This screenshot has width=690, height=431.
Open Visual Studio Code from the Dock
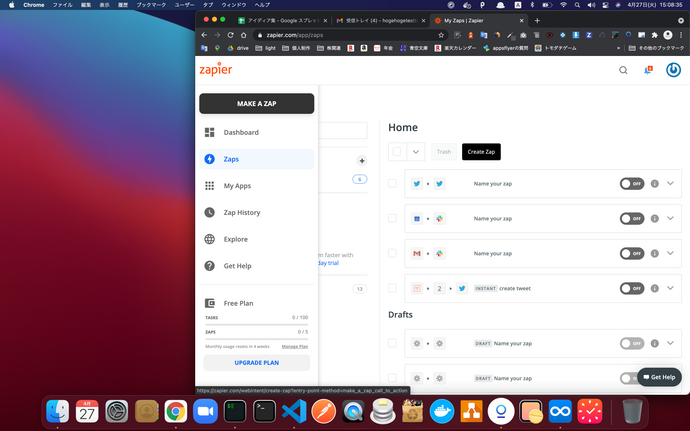[294, 411]
